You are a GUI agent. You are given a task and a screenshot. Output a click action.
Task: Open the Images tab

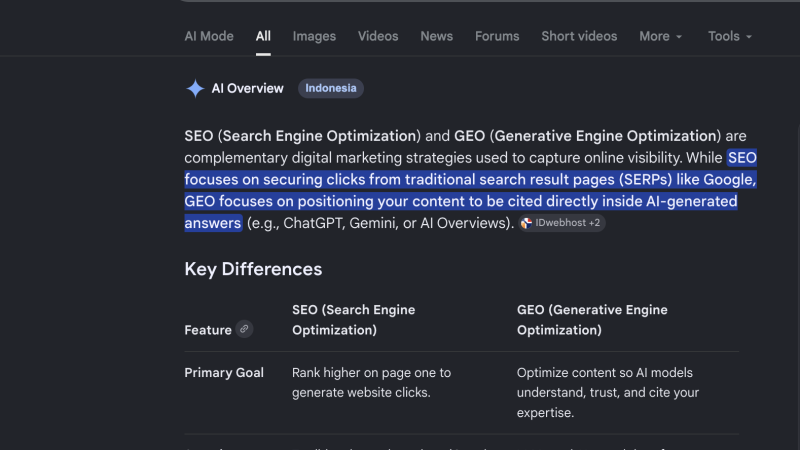pyautogui.click(x=314, y=36)
